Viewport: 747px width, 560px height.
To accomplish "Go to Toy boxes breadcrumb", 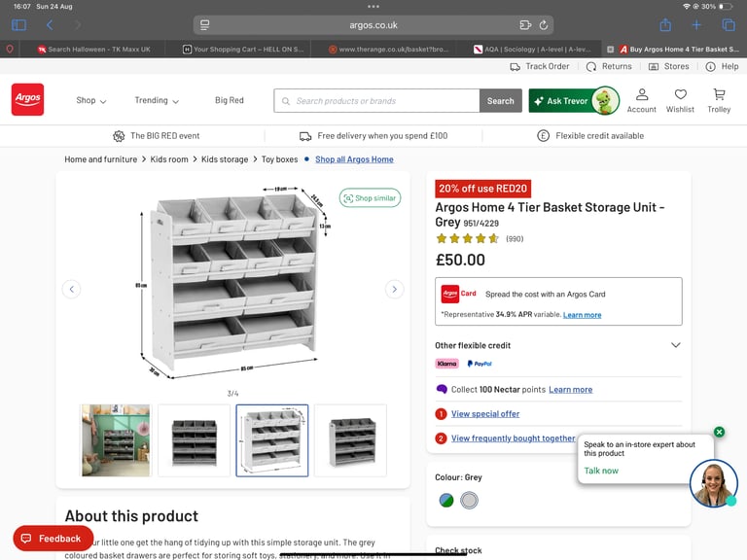I will (280, 159).
